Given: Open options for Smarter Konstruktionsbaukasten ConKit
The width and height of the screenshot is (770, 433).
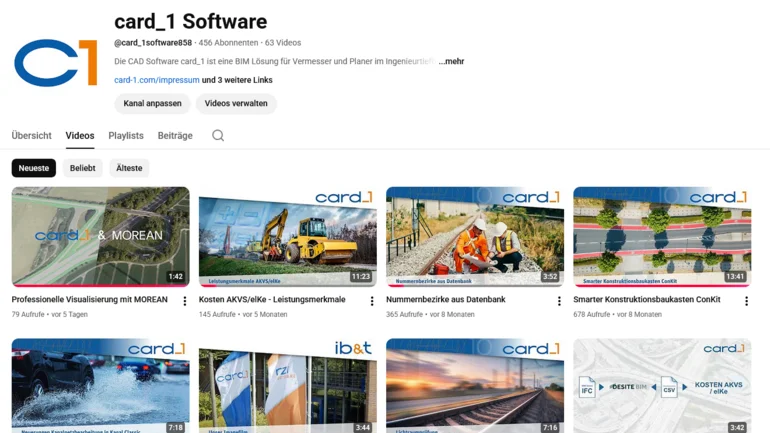Looking at the screenshot, I should [746, 301].
